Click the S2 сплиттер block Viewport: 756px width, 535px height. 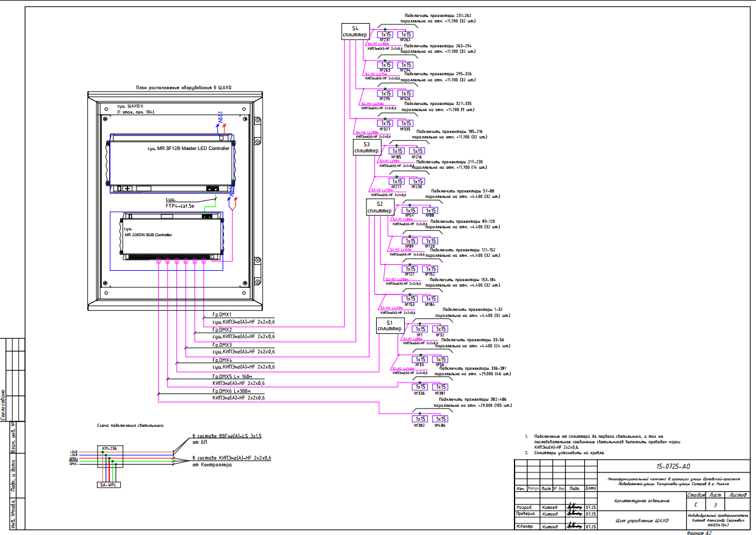[x=380, y=208]
